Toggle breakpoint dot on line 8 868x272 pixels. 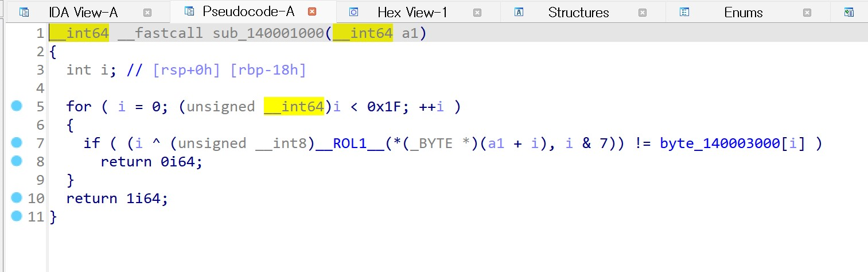click(16, 161)
